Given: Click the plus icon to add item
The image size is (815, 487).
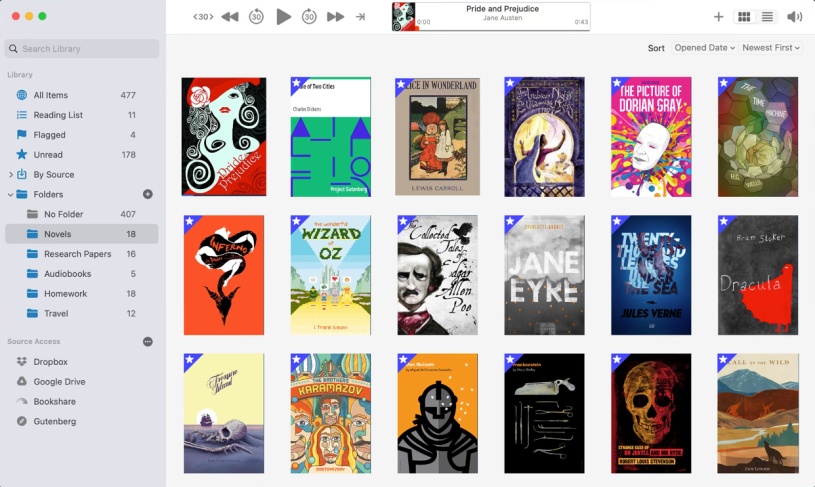Looking at the screenshot, I should (718, 17).
